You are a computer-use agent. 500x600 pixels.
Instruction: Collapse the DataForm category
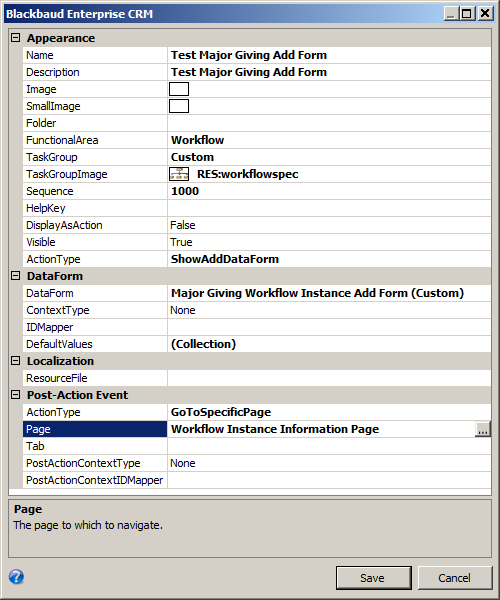click(x=15, y=276)
